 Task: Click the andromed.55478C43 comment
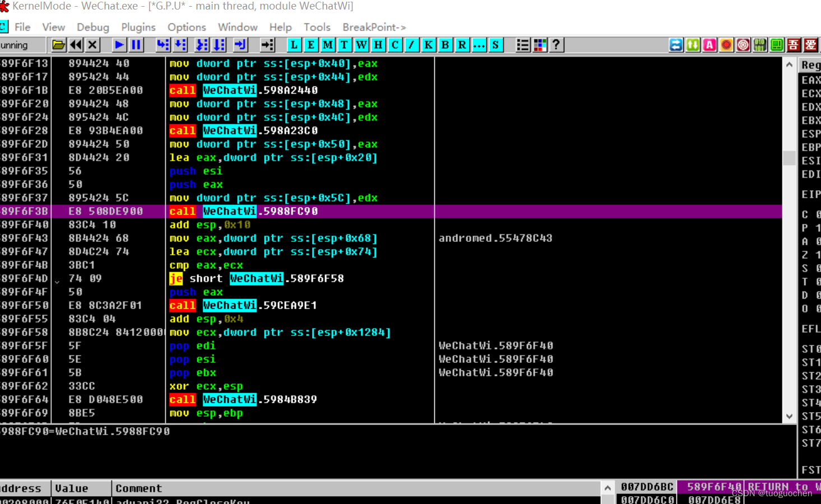pos(495,238)
